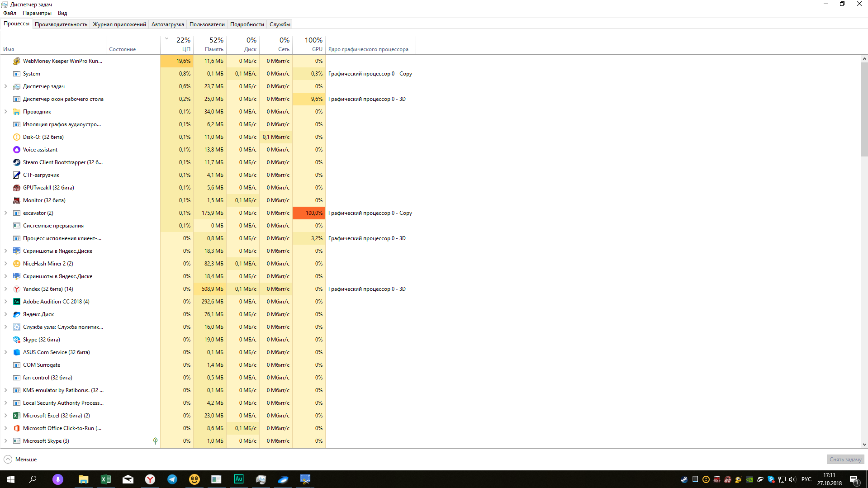Viewport: 868px width, 488px height.
Task: Expand the Проводник process group
Action: (5, 112)
